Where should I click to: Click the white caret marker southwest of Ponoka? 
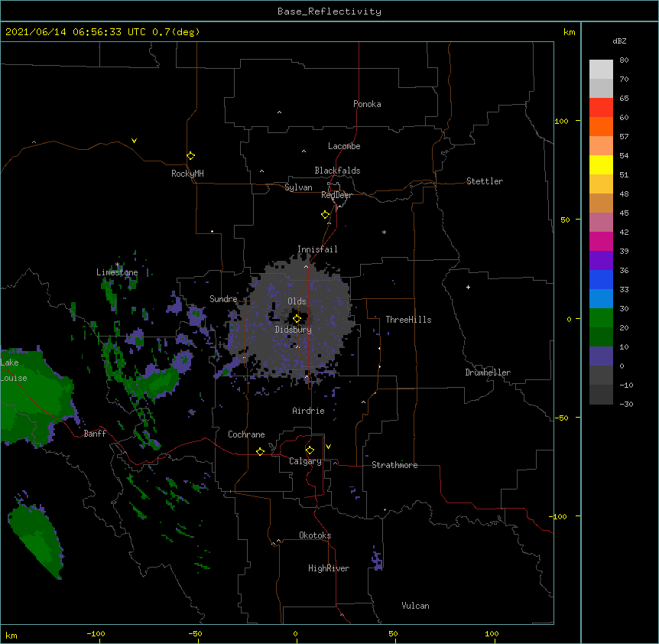[279, 112]
